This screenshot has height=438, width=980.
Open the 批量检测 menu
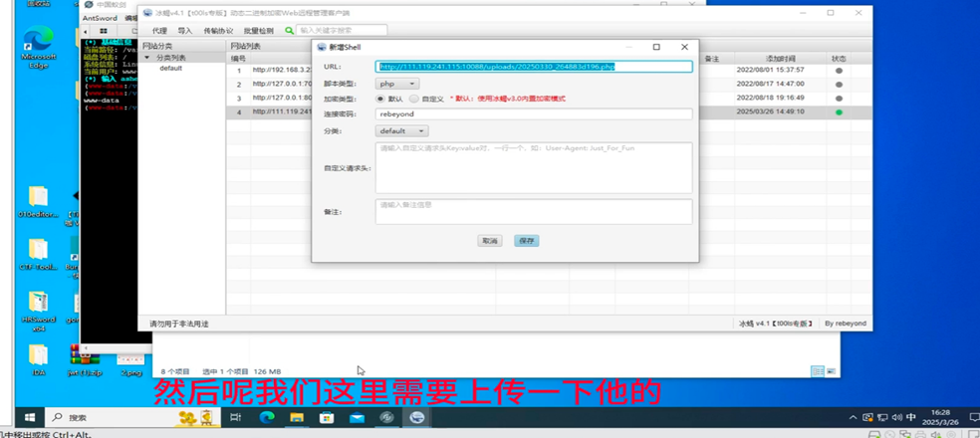[258, 30]
